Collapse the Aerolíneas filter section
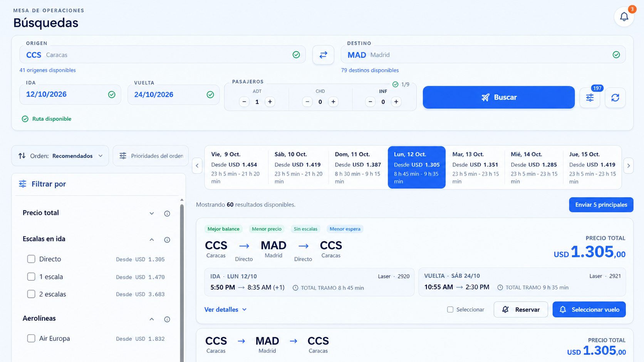The width and height of the screenshot is (644, 362). 152,319
